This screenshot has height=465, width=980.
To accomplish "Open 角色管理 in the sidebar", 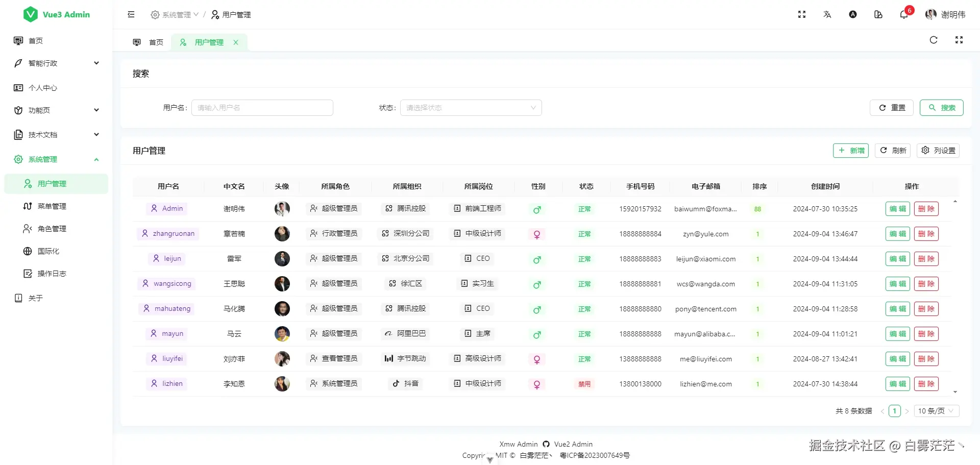I will (x=56, y=229).
